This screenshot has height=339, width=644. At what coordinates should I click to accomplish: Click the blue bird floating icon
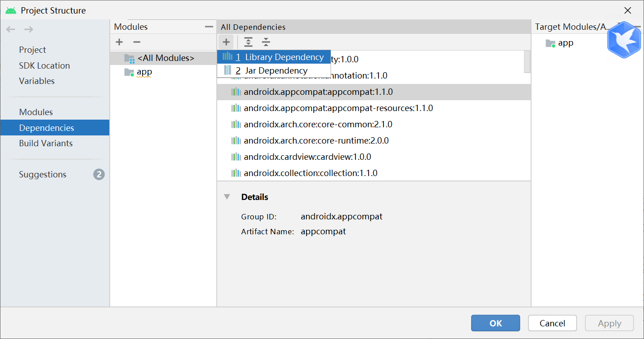(x=624, y=40)
